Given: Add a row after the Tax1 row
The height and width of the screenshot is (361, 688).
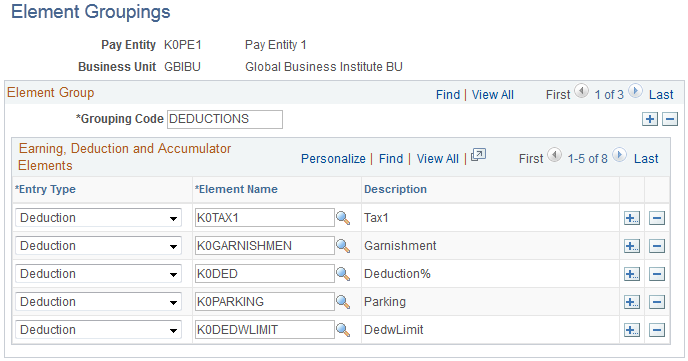Looking at the screenshot, I should (x=632, y=218).
